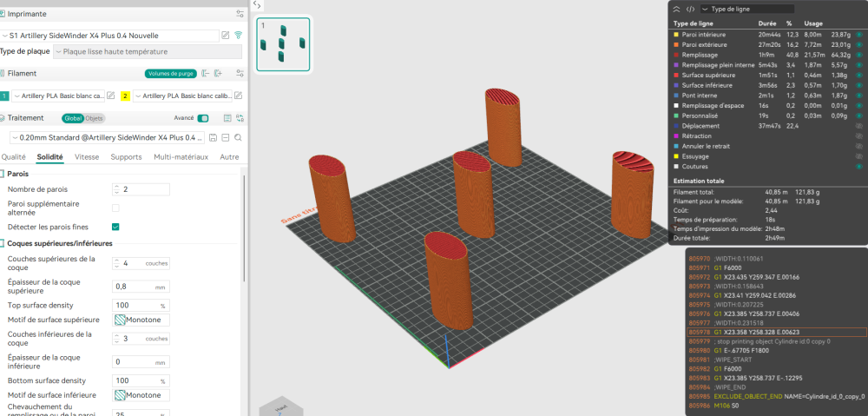
Task: Open filament settings icon in Filament header
Action: (x=240, y=73)
